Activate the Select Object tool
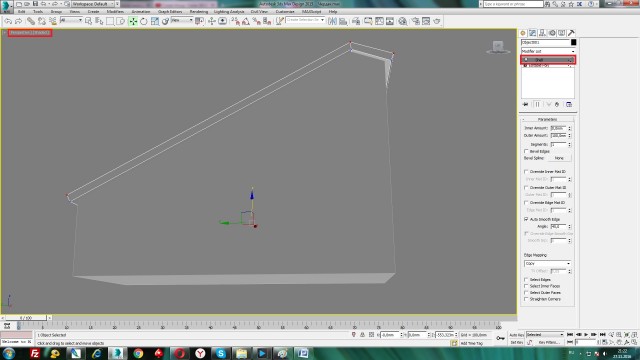The width and height of the screenshot is (640, 360). (89, 21)
